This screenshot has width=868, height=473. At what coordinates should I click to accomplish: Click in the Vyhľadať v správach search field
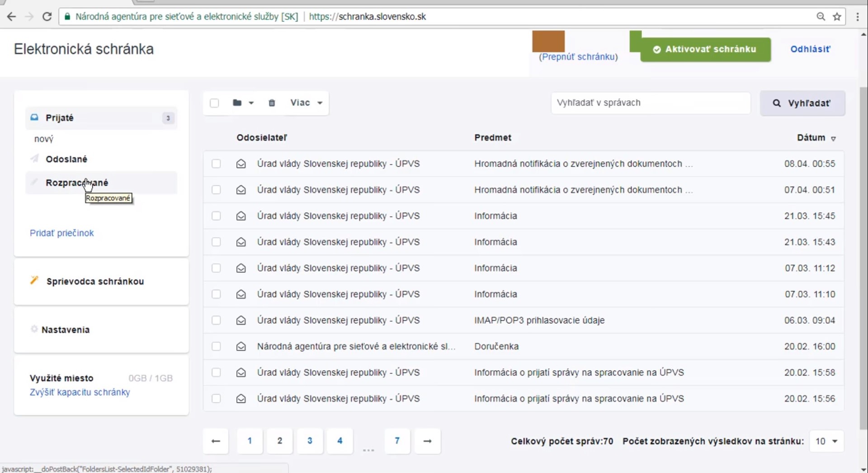click(651, 103)
